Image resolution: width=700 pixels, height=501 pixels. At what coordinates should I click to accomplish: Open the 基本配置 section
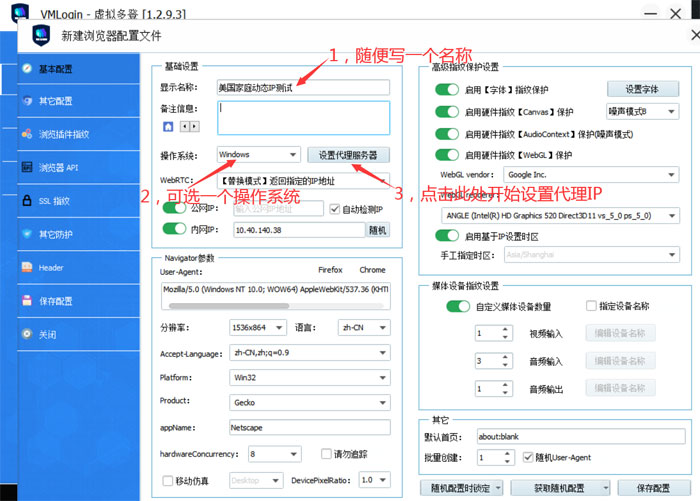[x=79, y=69]
